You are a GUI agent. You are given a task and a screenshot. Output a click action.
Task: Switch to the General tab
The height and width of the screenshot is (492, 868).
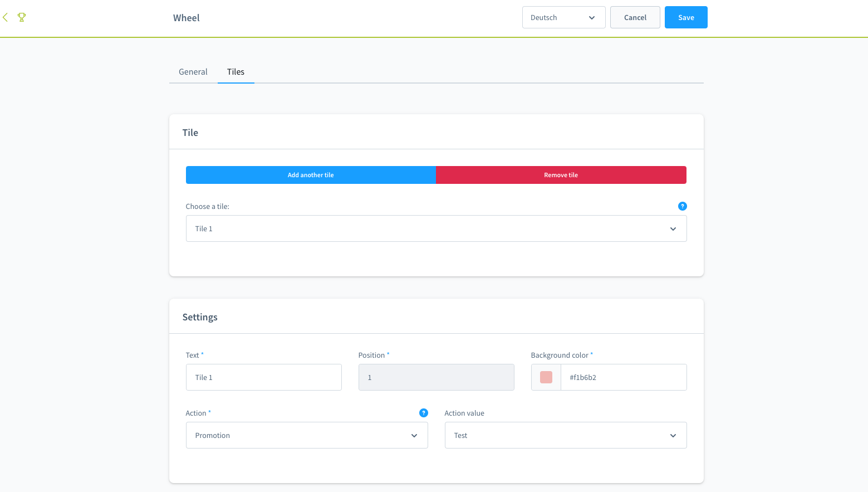(193, 72)
